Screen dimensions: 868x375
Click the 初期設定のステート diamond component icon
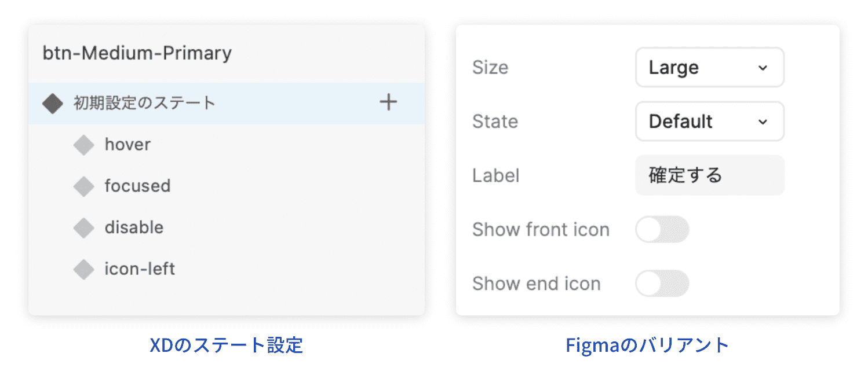tap(52, 102)
